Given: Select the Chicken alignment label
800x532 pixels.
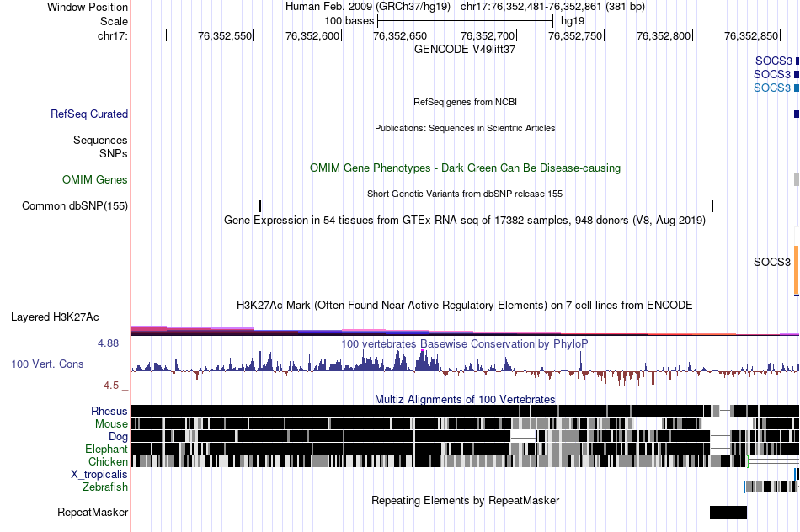Looking at the screenshot, I should 108,461.
